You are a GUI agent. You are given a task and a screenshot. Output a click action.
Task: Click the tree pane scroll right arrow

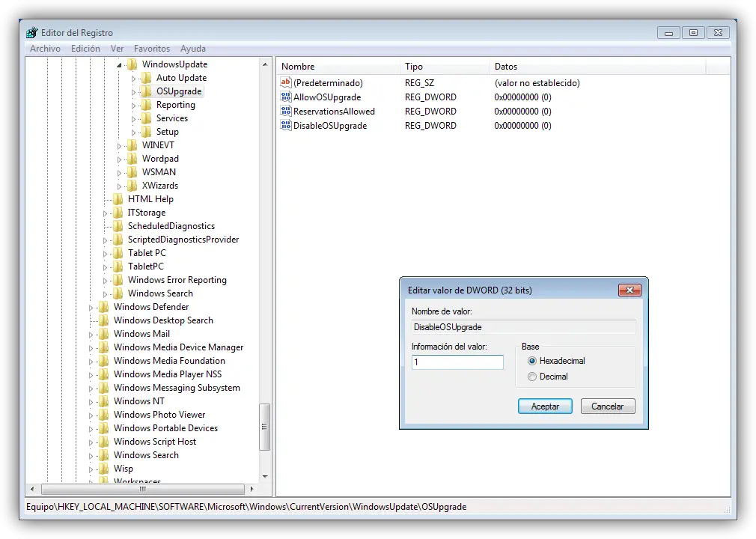[x=252, y=489]
